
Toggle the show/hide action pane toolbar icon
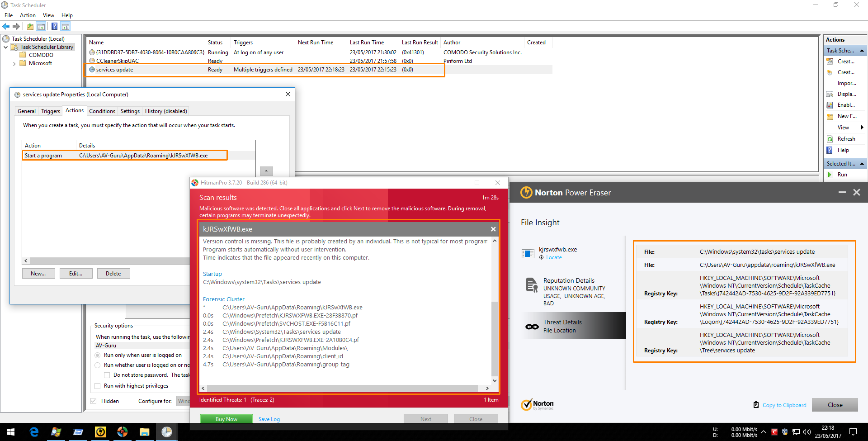point(66,26)
